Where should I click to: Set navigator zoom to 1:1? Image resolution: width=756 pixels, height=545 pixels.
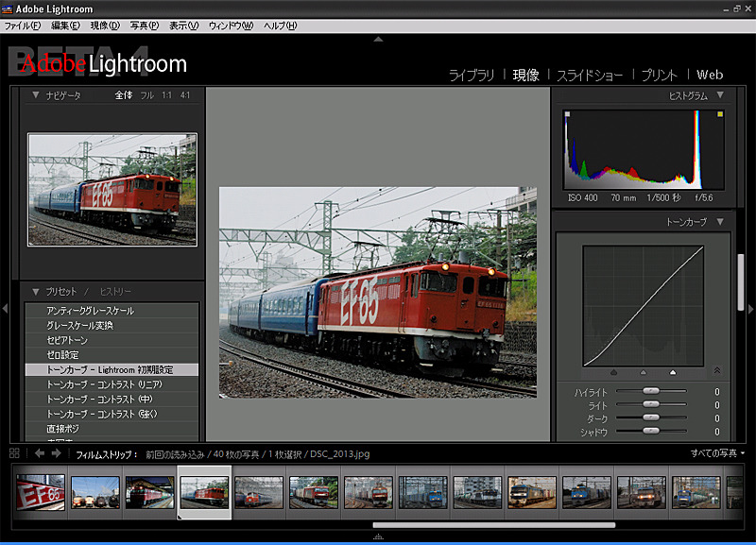(167, 95)
